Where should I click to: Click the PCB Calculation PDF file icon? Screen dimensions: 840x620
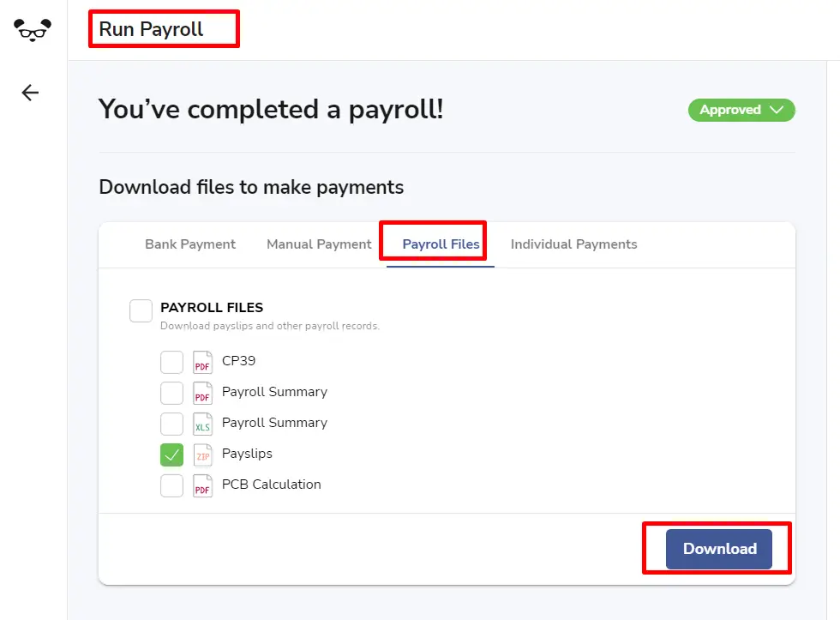(x=202, y=485)
